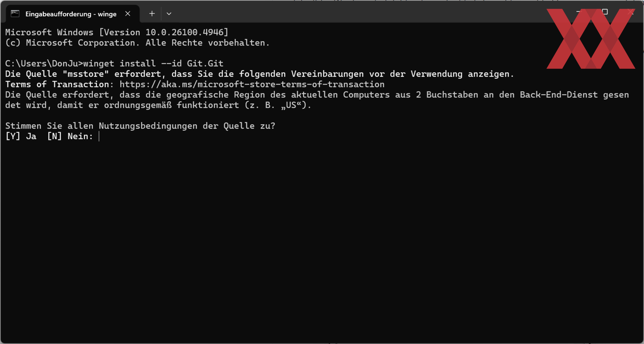
Task: Open the microsoft-store-terms-of-transaction link
Action: [x=252, y=84]
